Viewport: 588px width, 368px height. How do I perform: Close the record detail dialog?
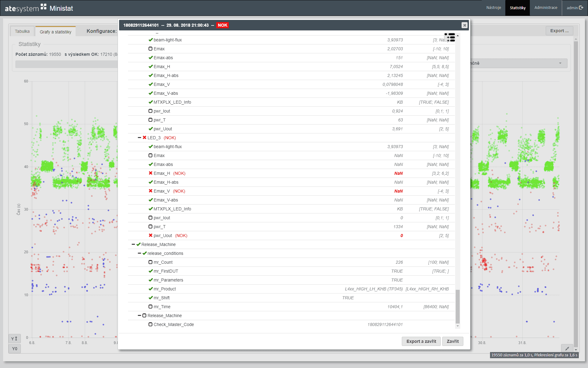465,25
